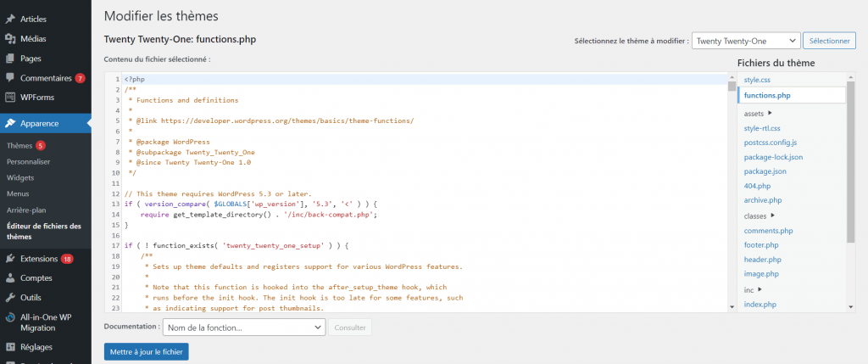Click the WPForms icon
The image size is (868, 364).
10,98
